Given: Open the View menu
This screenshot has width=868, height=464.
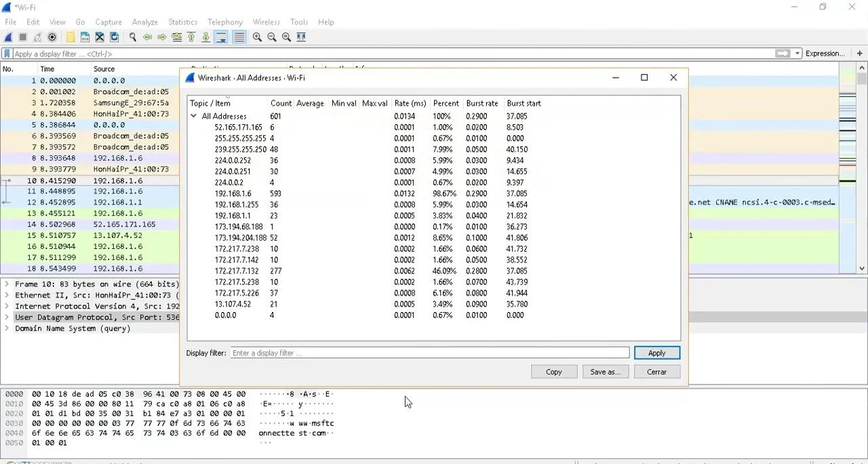Looking at the screenshot, I should point(58,22).
